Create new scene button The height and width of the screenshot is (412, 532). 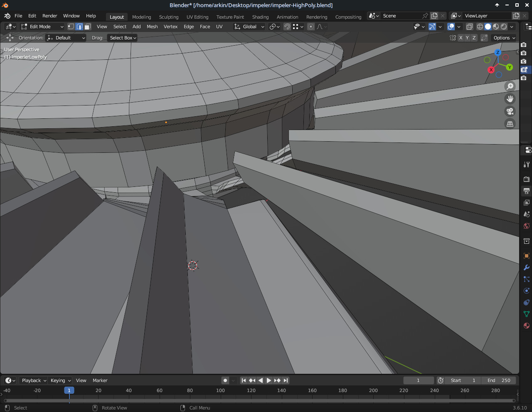coord(434,16)
